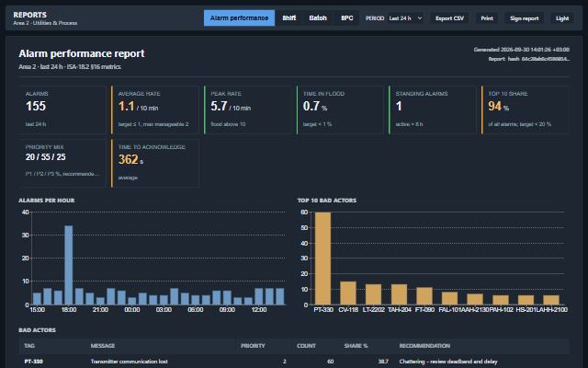The width and height of the screenshot is (588, 368).
Task: Select the Time in Flood 0.7 % card
Action: (340, 110)
